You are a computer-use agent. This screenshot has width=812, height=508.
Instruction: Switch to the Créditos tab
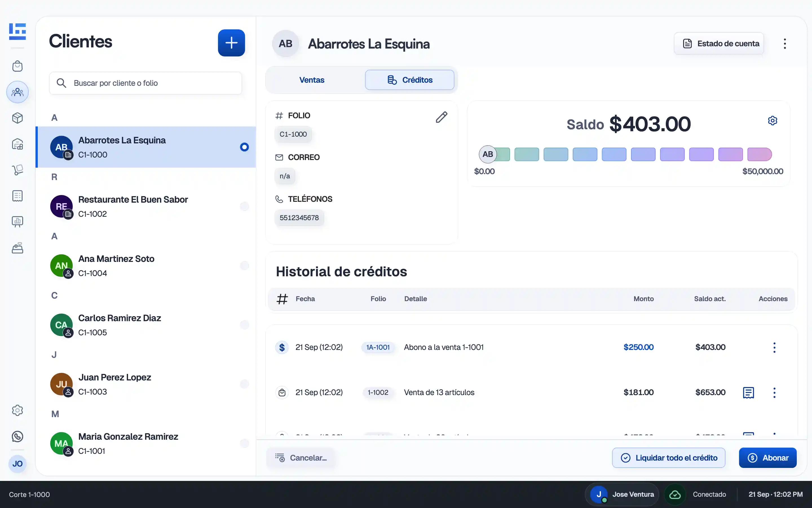click(x=410, y=80)
